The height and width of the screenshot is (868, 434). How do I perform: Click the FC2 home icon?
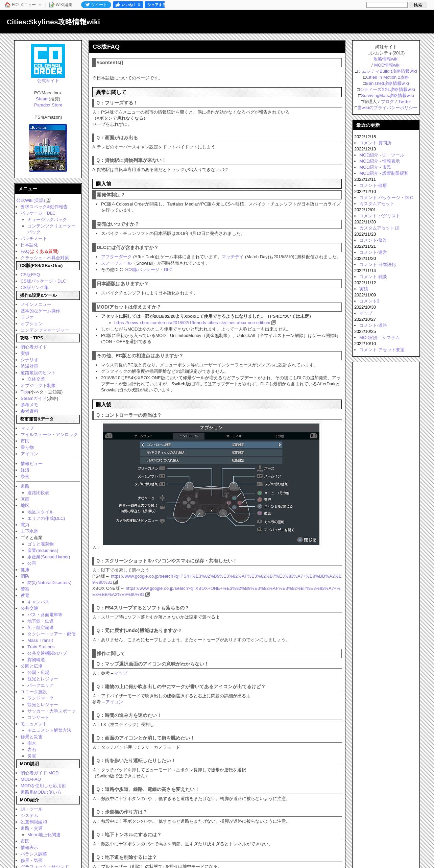click(7, 5)
